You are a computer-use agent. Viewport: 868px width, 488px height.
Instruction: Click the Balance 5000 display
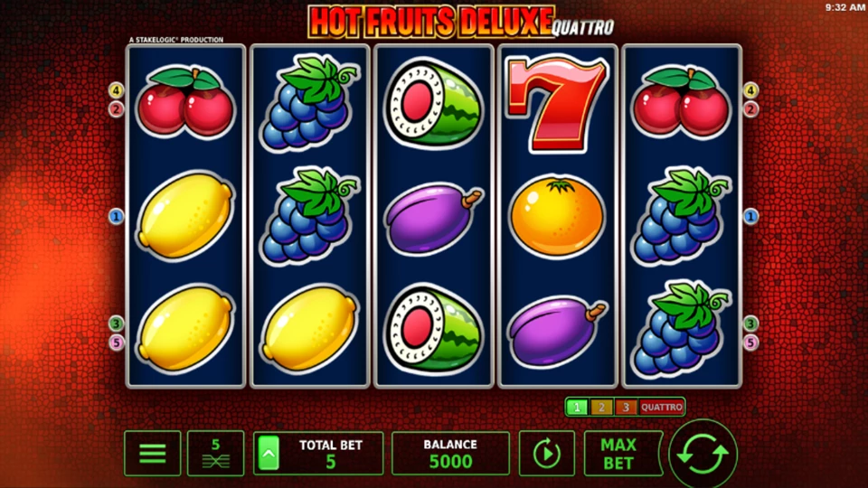click(x=450, y=453)
